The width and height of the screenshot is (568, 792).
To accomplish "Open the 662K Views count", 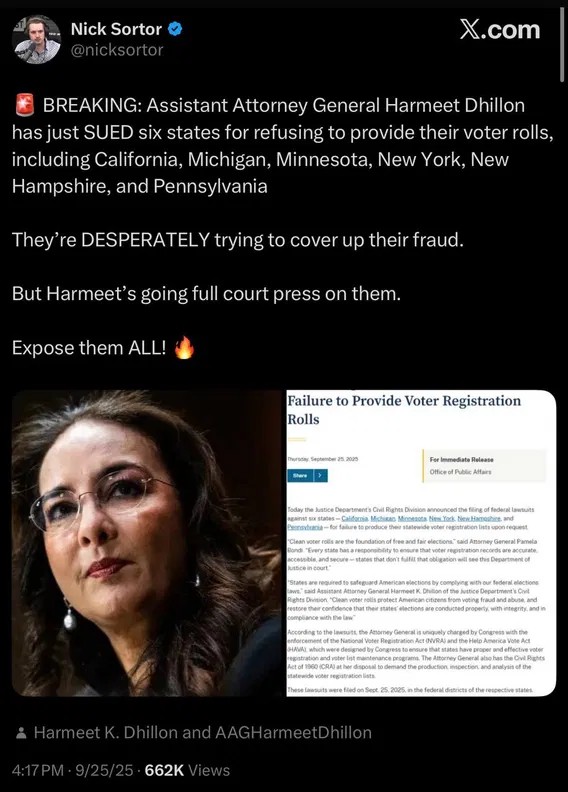I will pyautogui.click(x=187, y=770).
